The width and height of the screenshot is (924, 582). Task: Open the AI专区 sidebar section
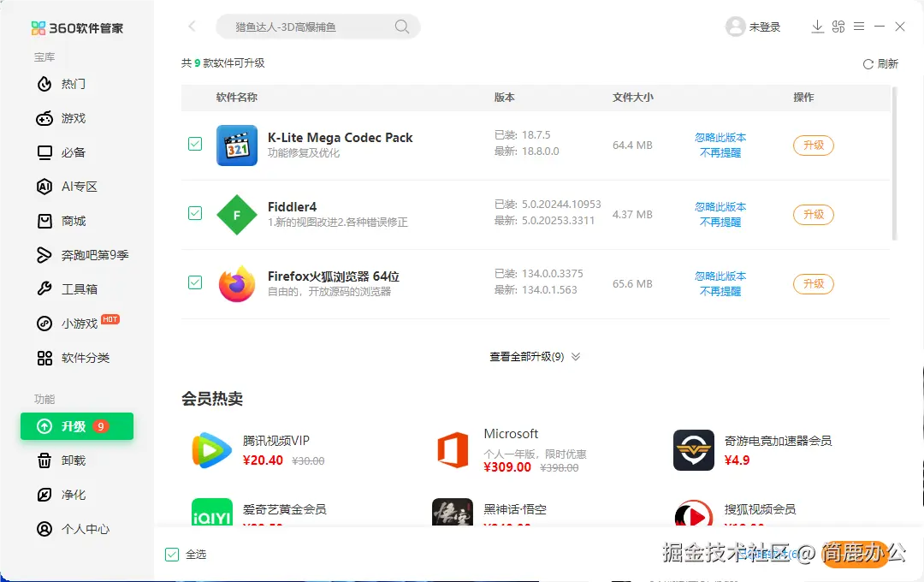click(68, 187)
